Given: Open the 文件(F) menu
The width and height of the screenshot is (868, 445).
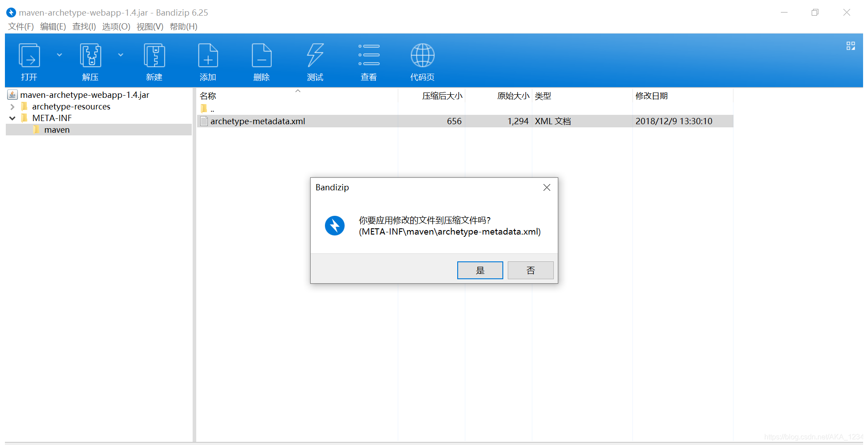Looking at the screenshot, I should pos(21,26).
